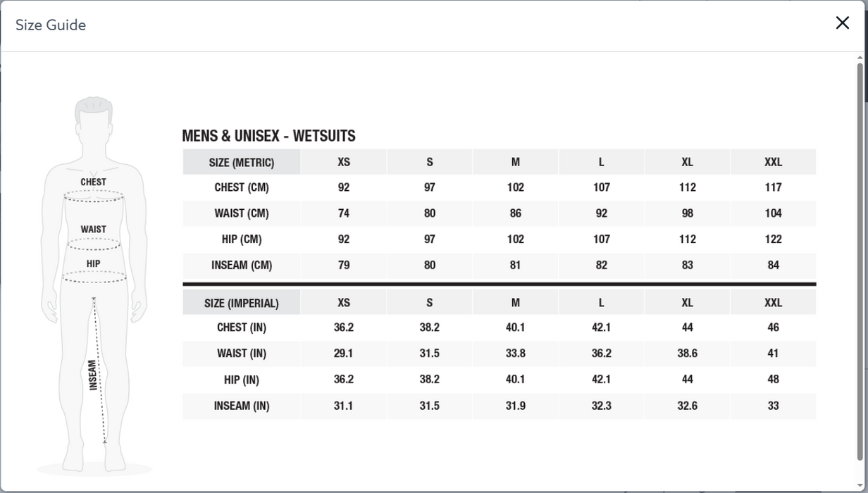This screenshot has width=868, height=493.
Task: Click the INSEAM label along the figure's leg
Action: click(92, 375)
